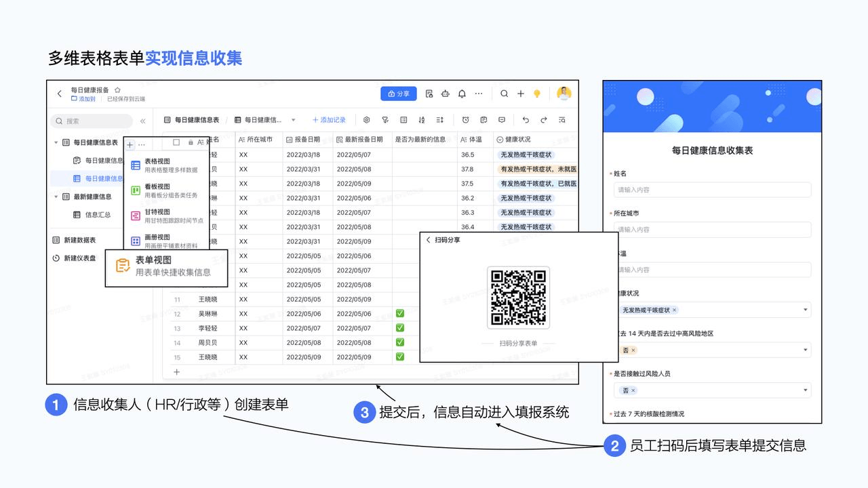Collapse the 最新健康信息 tree node
Screen dimensions: 868x488
pyautogui.click(x=56, y=197)
